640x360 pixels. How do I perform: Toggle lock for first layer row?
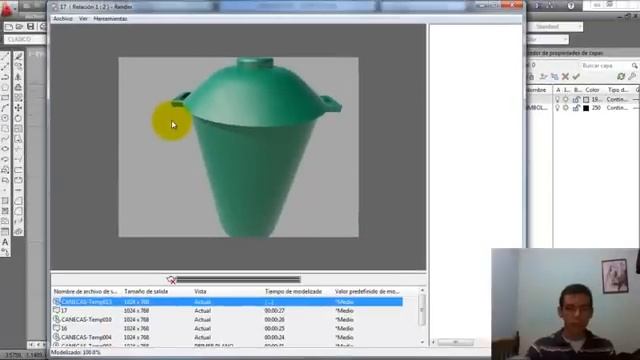coord(576,100)
